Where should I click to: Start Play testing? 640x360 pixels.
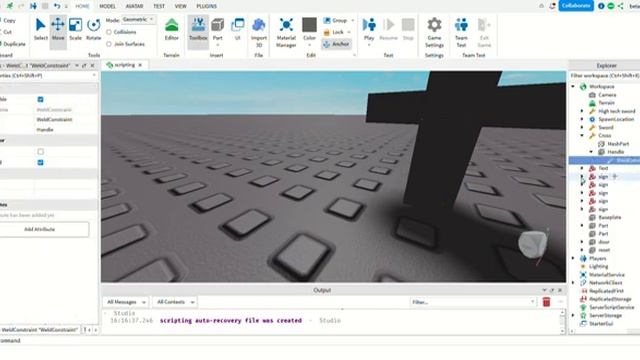[369, 29]
